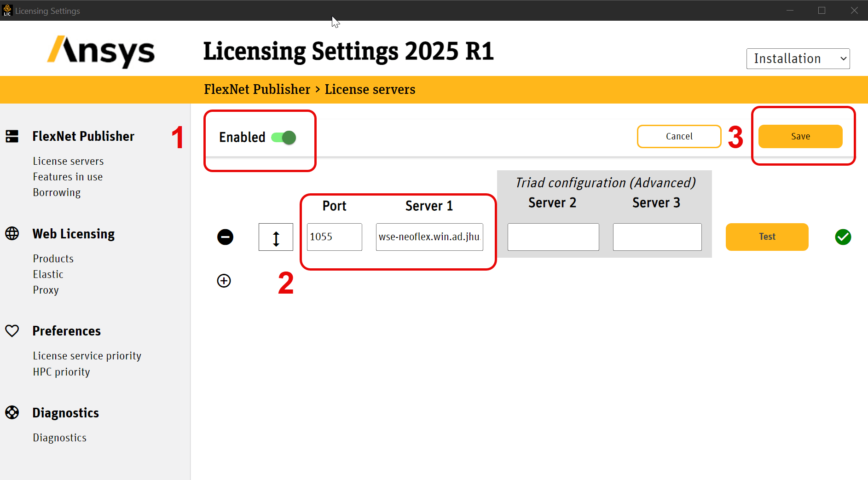868x480 pixels.
Task: Click the empty Server 2 field
Action: (553, 237)
